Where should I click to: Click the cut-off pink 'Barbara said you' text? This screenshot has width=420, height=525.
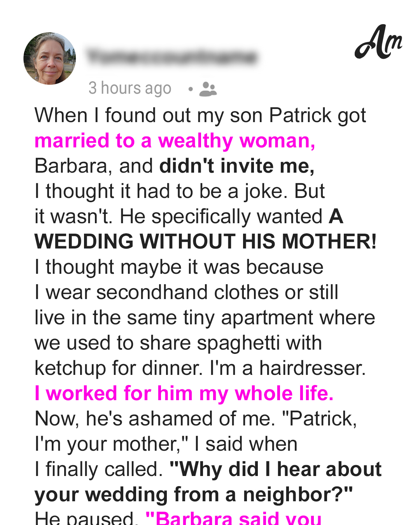(233, 518)
